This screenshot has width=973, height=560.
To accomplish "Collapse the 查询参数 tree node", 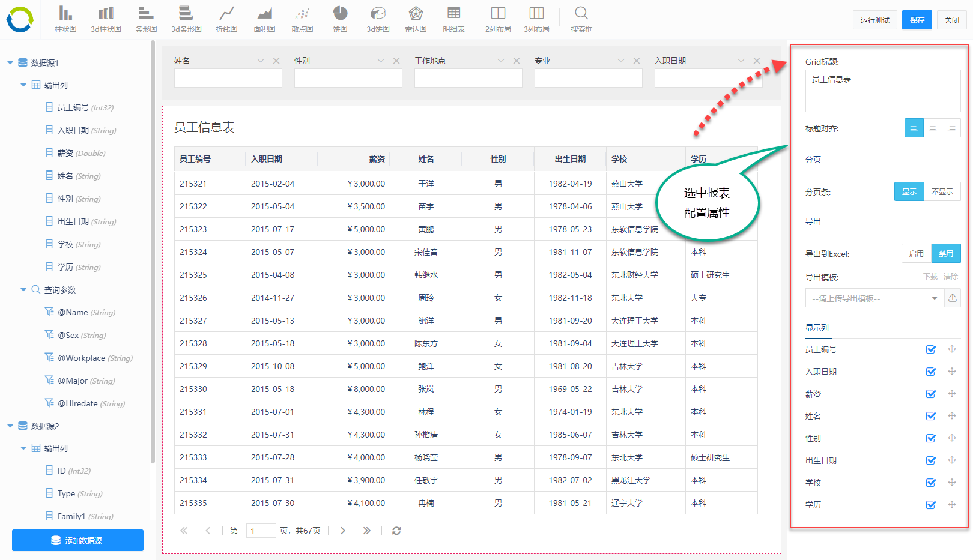I will [23, 289].
